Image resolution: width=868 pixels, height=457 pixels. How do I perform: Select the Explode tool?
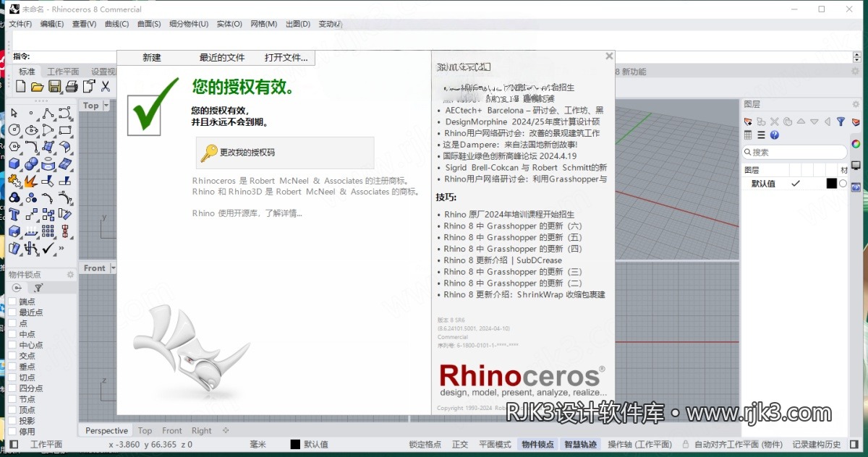[x=31, y=181]
